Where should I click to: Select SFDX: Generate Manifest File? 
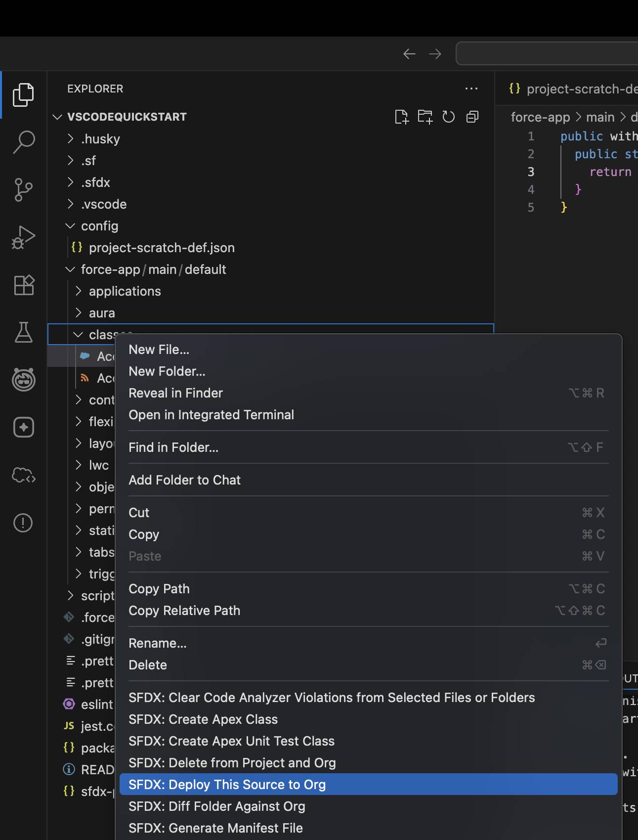coord(368,828)
